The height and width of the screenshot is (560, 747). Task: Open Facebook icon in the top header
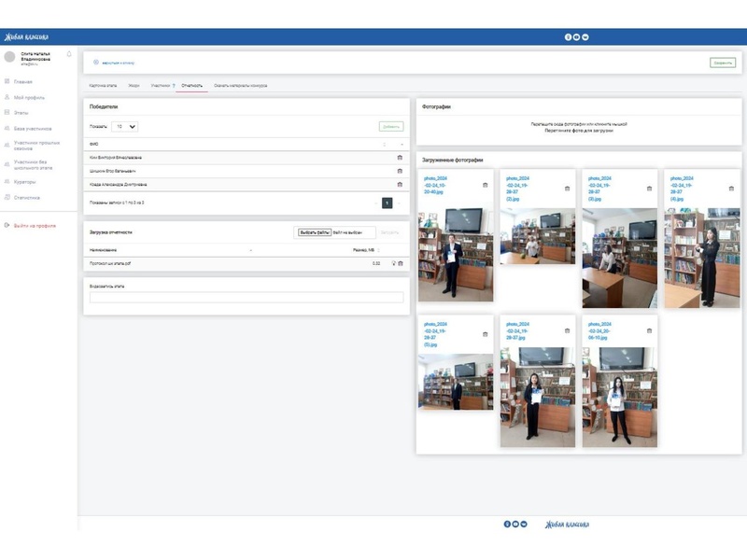(x=568, y=37)
